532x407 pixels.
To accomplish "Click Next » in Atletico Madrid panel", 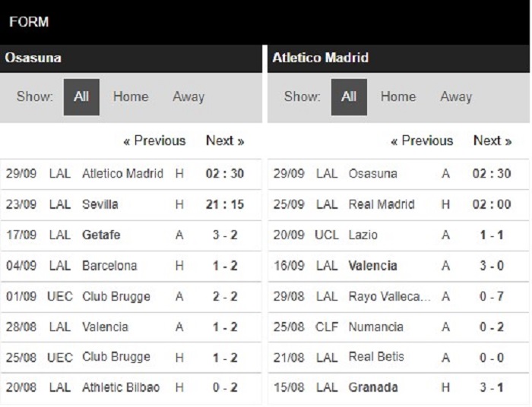I will coord(492,140).
